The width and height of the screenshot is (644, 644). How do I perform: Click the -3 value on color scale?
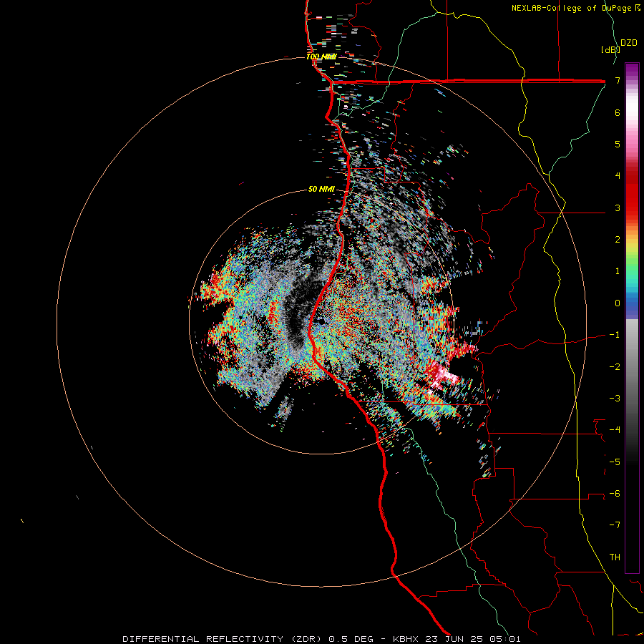(615, 398)
